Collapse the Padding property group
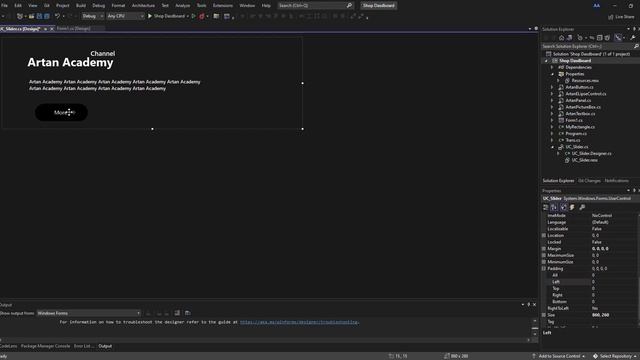Image resolution: width=640 pixels, height=360 pixels. (x=544, y=269)
